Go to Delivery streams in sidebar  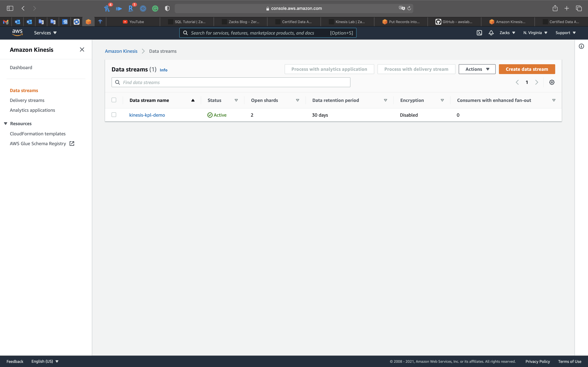[x=27, y=100]
